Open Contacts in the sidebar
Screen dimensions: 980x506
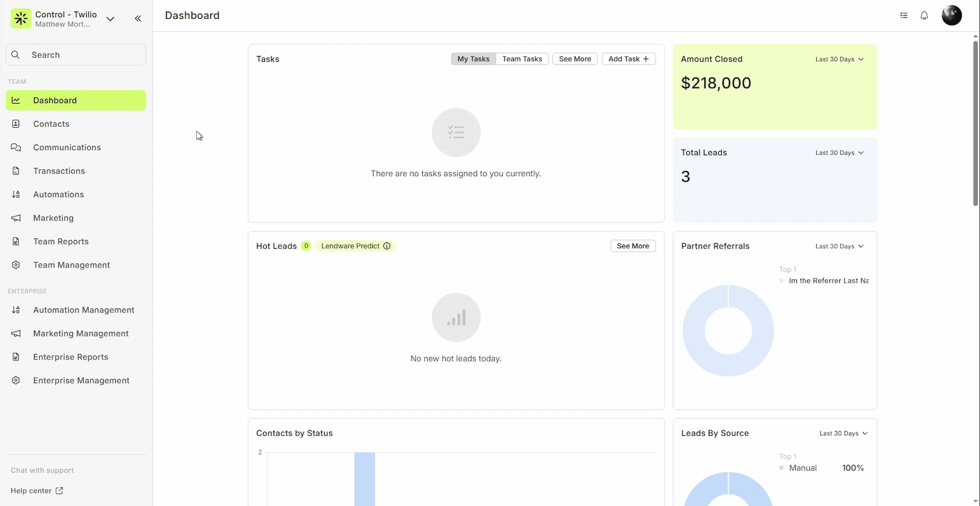pos(51,124)
